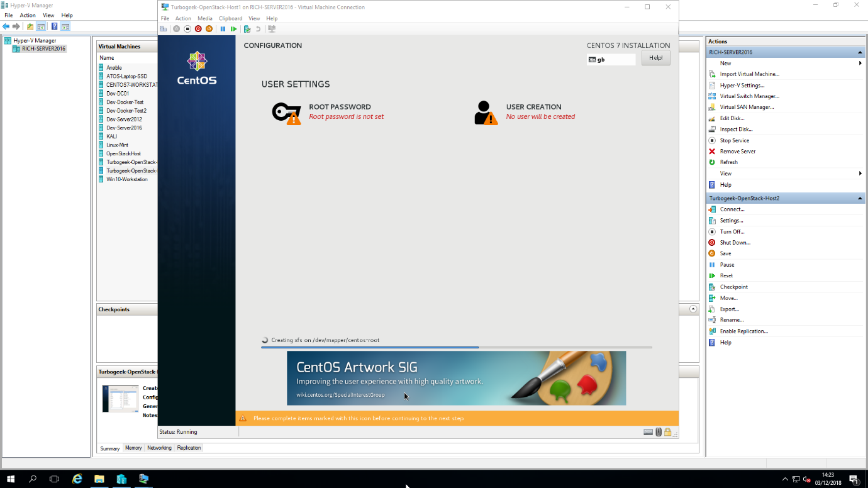Toggle the Show/Hide Action Pane icon
Image resolution: width=868 pixels, height=488 pixels.
point(65,26)
